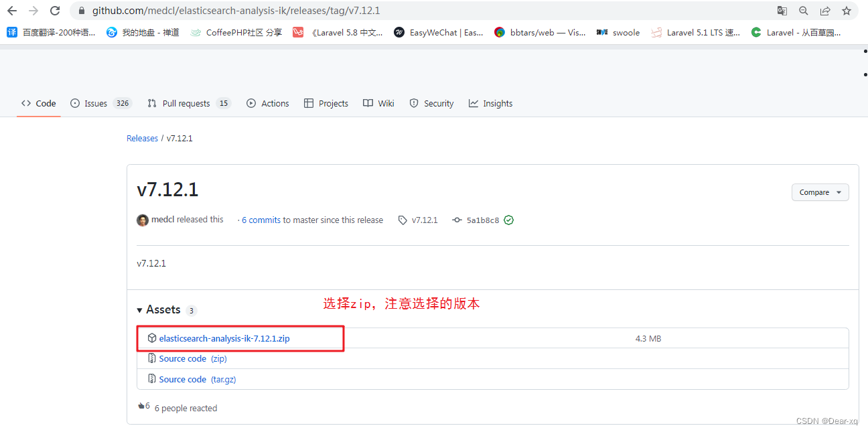Click the v7.12.1 release title

pyautogui.click(x=167, y=190)
